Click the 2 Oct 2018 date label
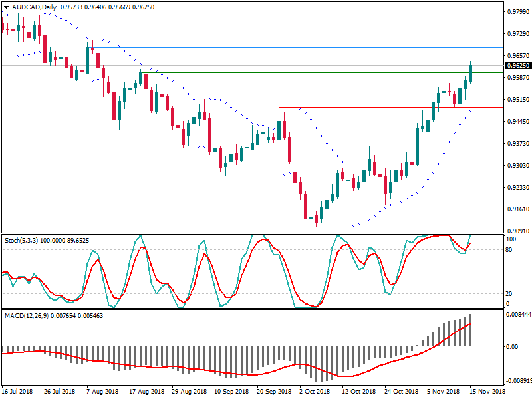 [315, 391]
